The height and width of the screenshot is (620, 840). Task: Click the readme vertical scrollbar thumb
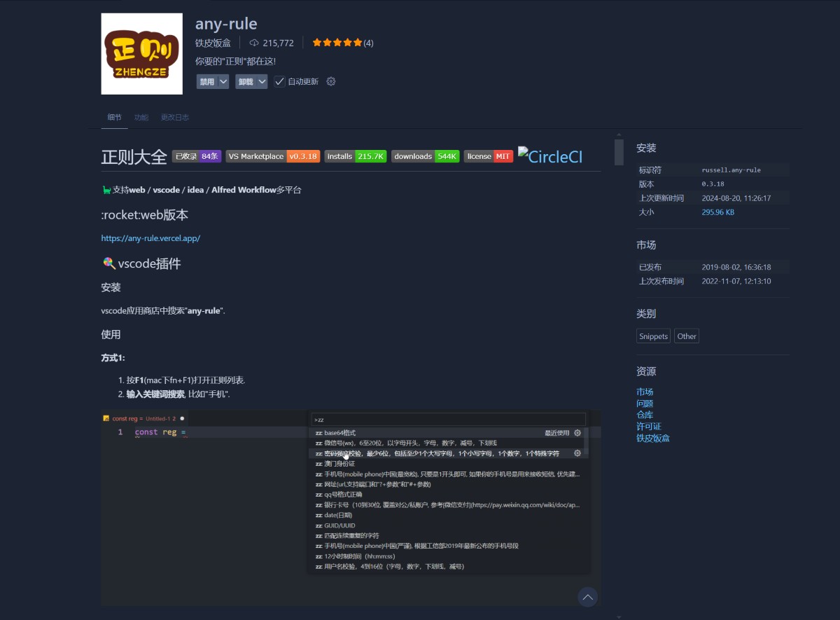619,152
